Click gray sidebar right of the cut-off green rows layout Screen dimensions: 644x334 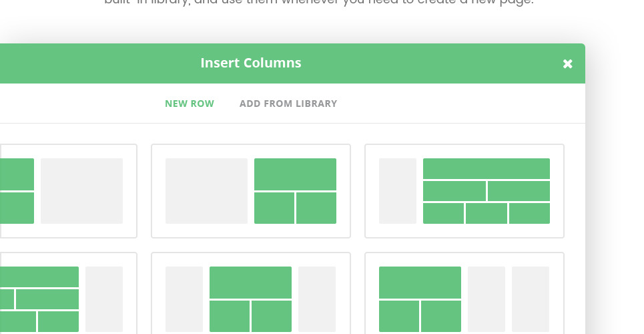coord(103,299)
